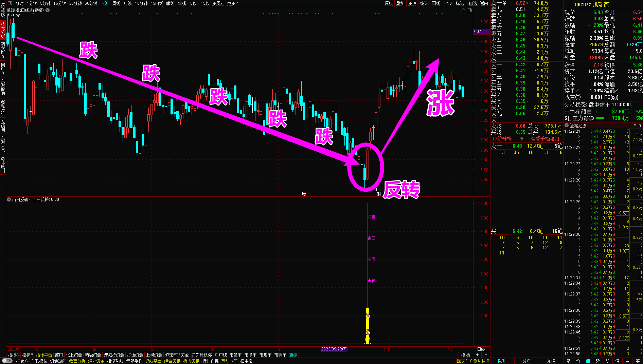
Task: Open 龙虎榜 in left sidebar
Action: click(3, 126)
